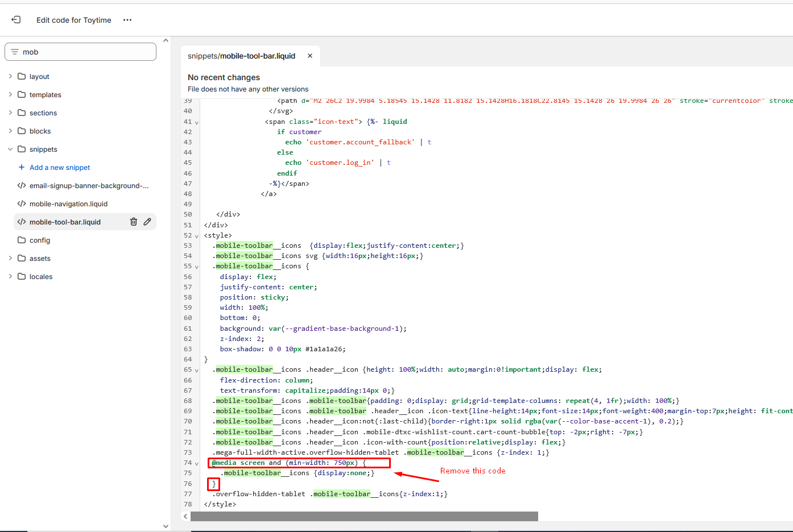Screen dimensions: 793x532
Task: Click box-shadow declaration on line 63
Action: coord(283,349)
